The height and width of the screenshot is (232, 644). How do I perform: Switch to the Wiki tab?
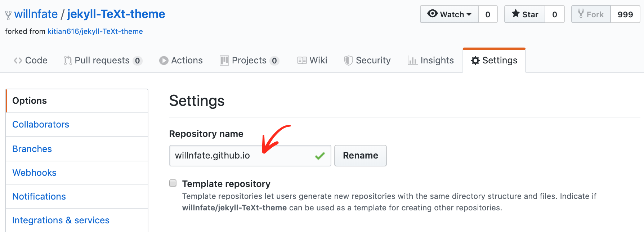coord(312,61)
